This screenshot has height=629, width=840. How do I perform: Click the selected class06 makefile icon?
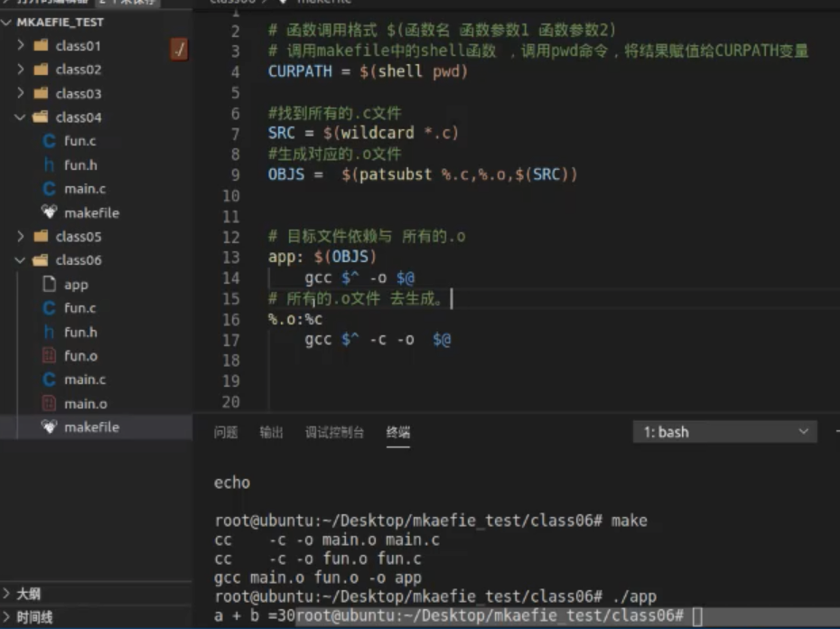[x=49, y=427]
